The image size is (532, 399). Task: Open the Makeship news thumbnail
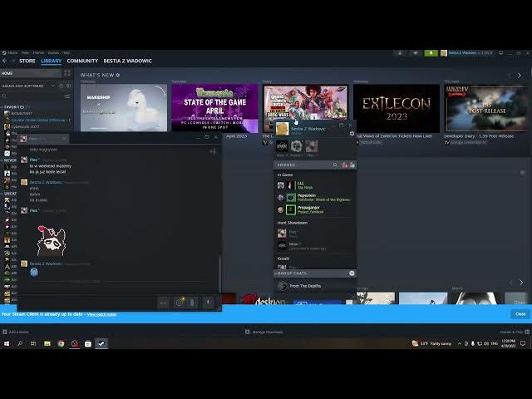coord(124,108)
